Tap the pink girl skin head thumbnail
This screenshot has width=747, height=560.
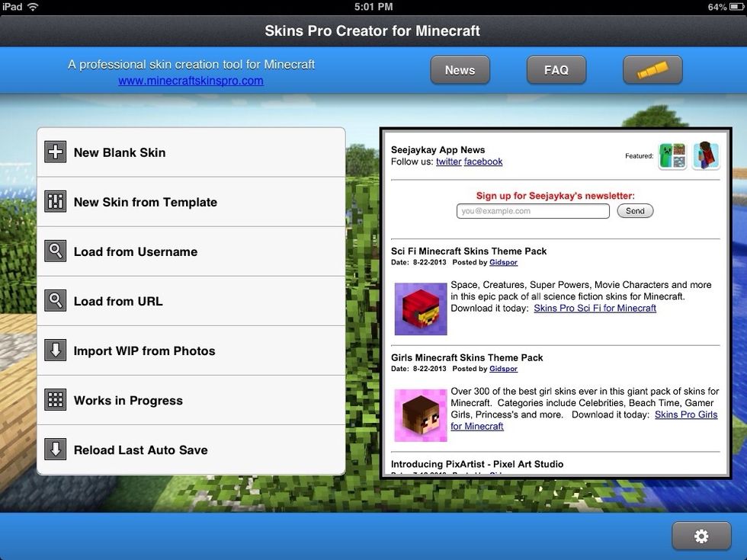pyautogui.click(x=421, y=415)
